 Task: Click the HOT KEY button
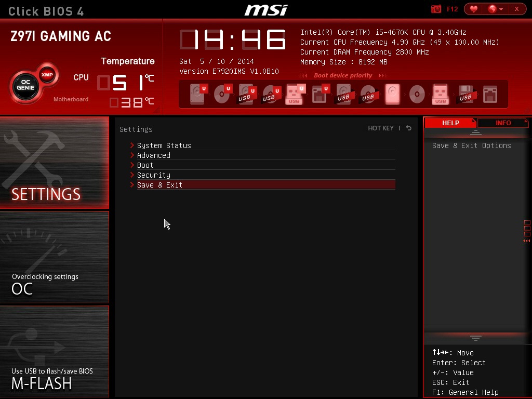pyautogui.click(x=381, y=128)
